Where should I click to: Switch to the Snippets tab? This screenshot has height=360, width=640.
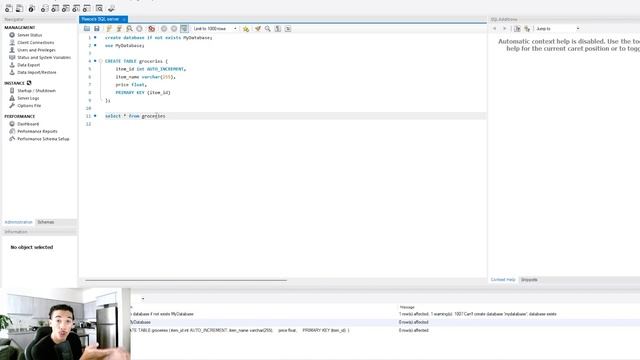coord(529,280)
